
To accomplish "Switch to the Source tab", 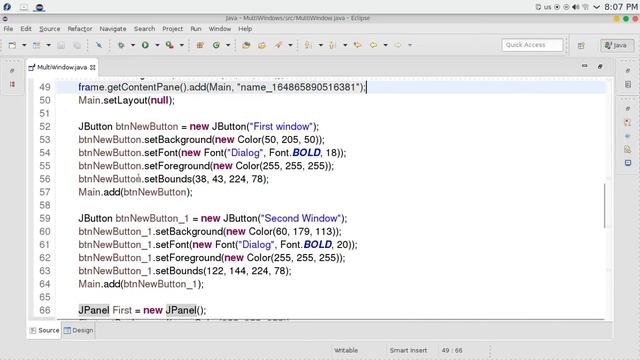I will 44,330.
